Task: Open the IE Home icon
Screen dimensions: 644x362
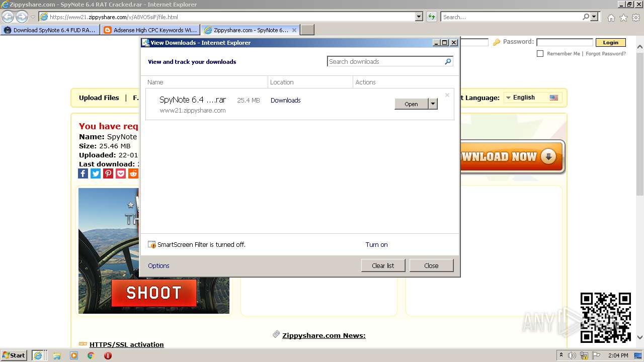Action: (x=611, y=18)
